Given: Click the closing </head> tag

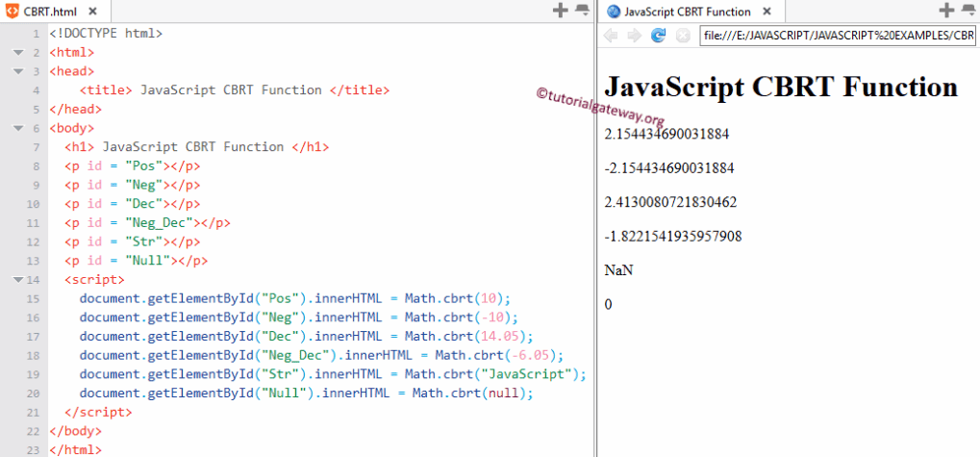Looking at the screenshot, I should [75, 110].
